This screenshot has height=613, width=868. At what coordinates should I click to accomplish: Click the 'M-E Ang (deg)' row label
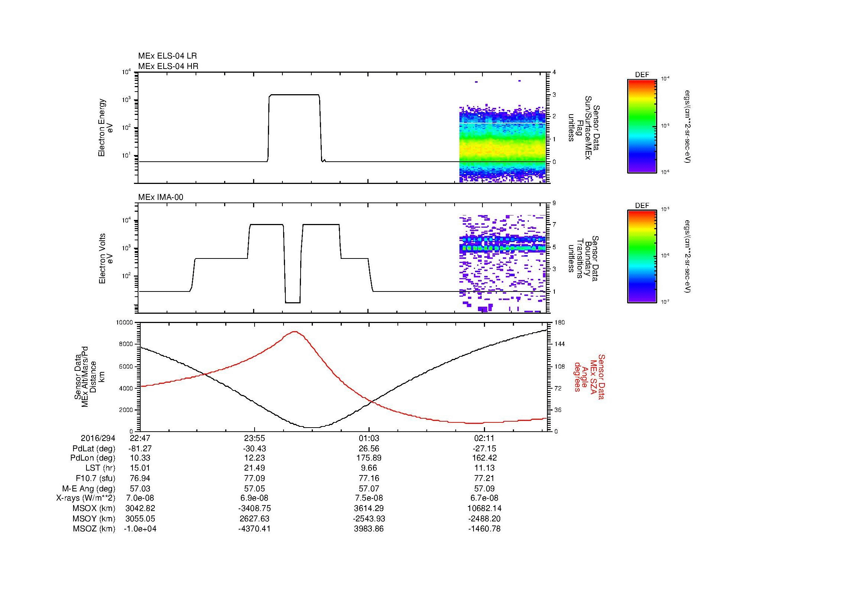[x=89, y=488]
